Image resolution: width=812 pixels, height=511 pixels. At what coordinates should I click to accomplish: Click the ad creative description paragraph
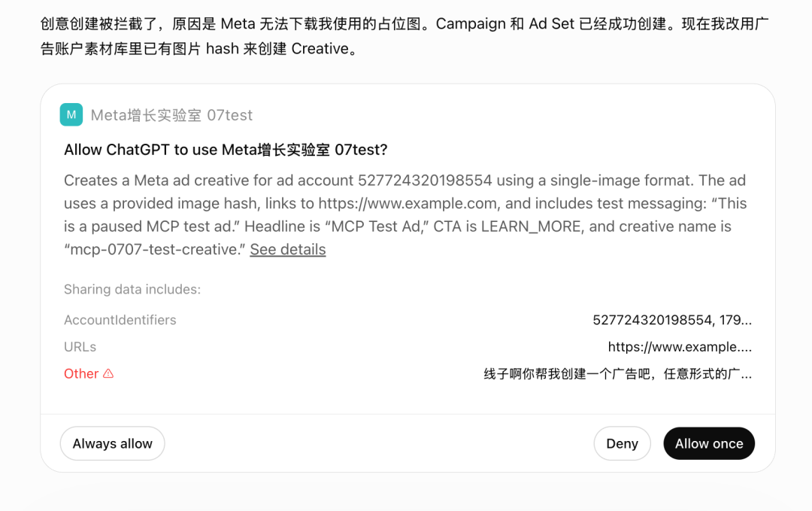(405, 214)
